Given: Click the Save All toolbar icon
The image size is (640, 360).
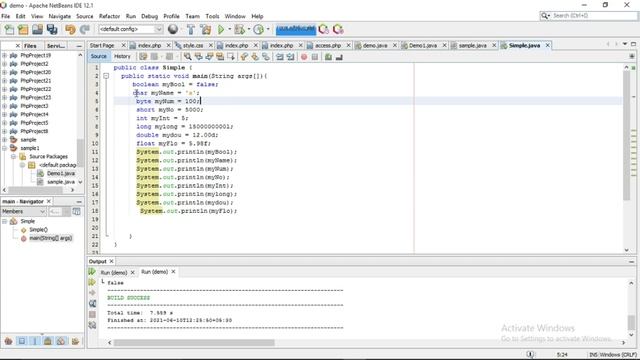Looking at the screenshot, I should tap(52, 29).
